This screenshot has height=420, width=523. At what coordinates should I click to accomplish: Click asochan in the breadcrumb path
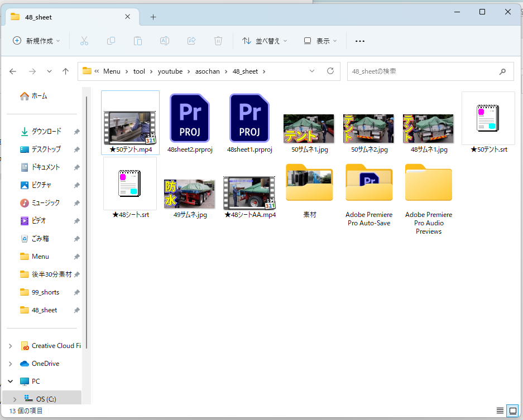coord(208,71)
